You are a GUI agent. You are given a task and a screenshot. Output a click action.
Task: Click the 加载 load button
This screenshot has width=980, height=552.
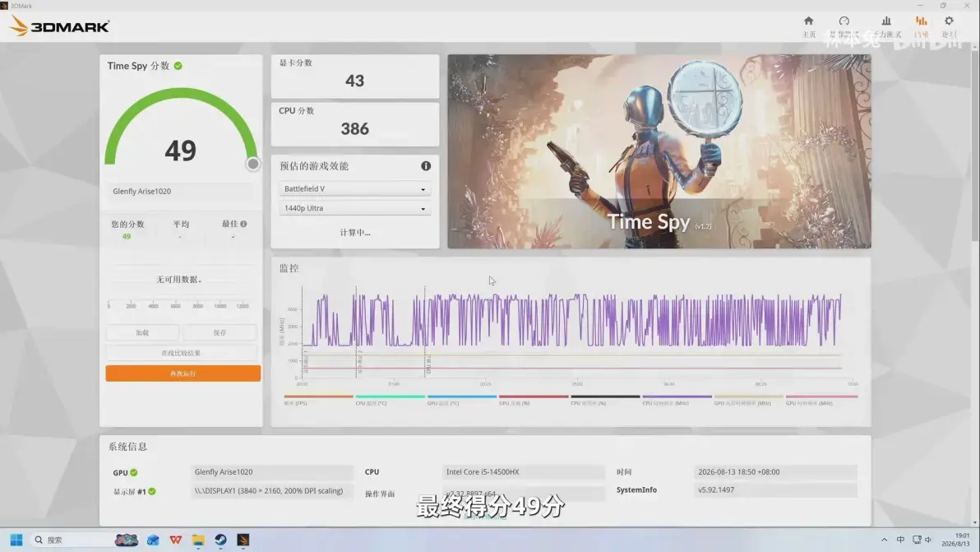click(142, 332)
